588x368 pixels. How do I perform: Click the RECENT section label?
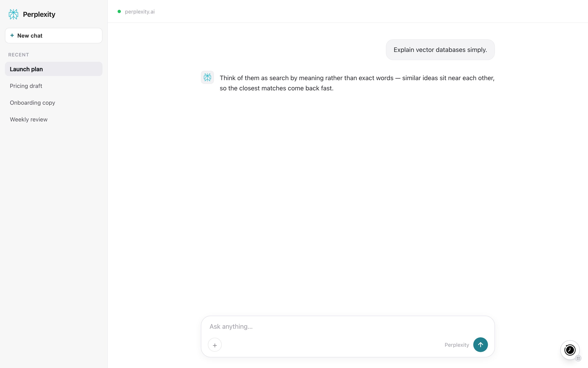tap(19, 55)
